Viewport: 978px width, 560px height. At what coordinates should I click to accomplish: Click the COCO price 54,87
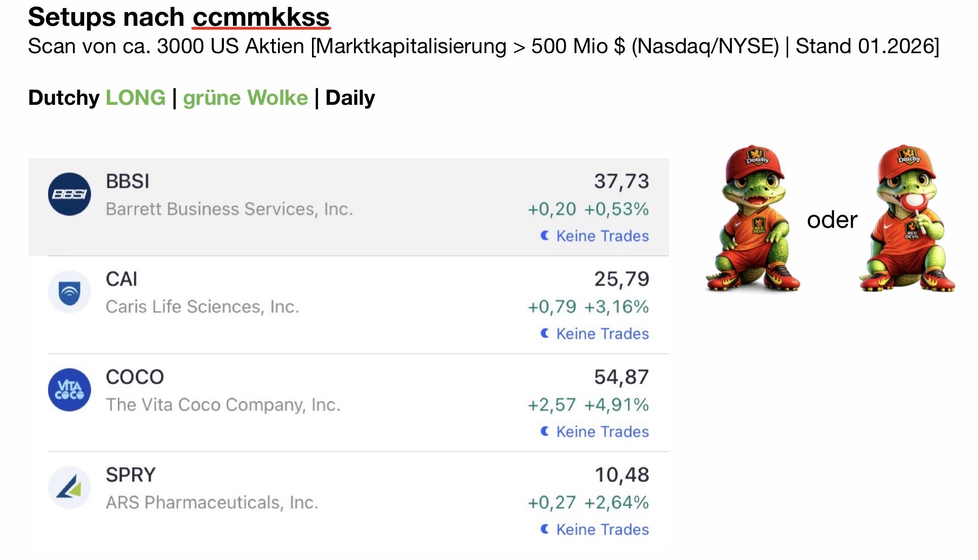click(621, 377)
